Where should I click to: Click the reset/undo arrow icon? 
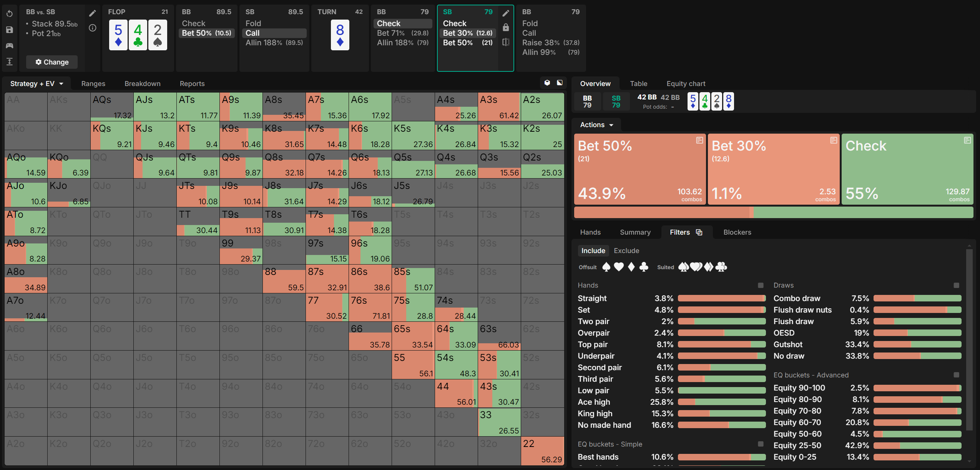coord(10,14)
